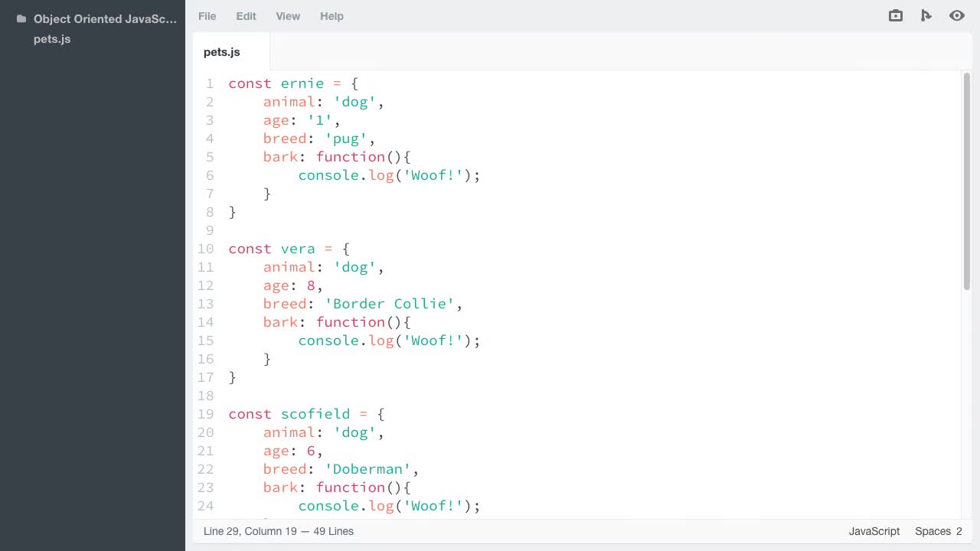Take a snapshot using the camera icon
The height and width of the screenshot is (551, 980).
[x=895, y=15]
